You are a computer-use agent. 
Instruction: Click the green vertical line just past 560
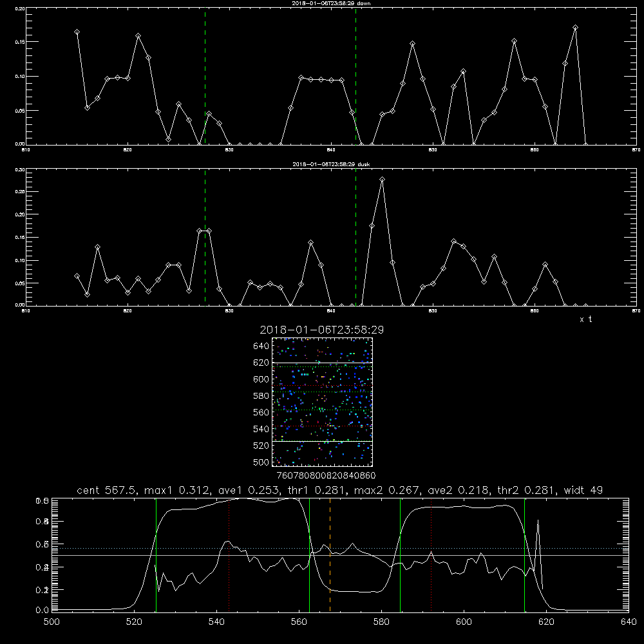[309, 555]
